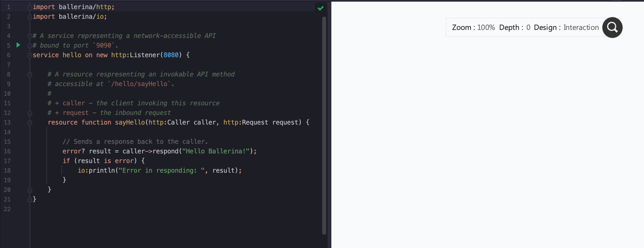Place cursor on port number 8080
Screen dimensions: 644x248
(171, 55)
